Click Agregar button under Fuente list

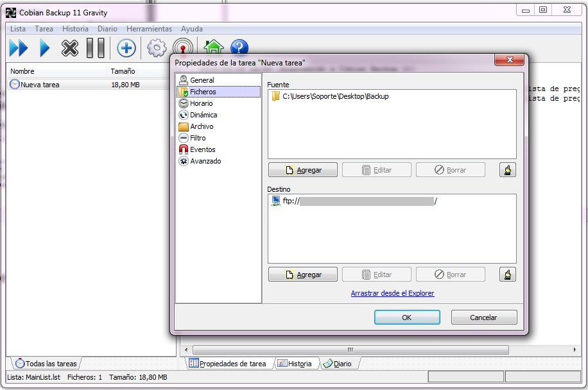(302, 170)
